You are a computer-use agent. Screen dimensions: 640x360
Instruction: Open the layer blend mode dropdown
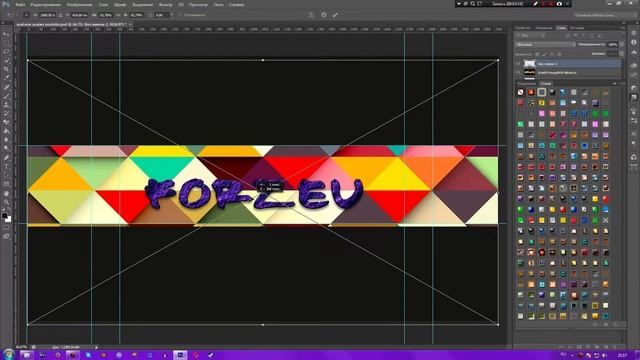pos(545,44)
